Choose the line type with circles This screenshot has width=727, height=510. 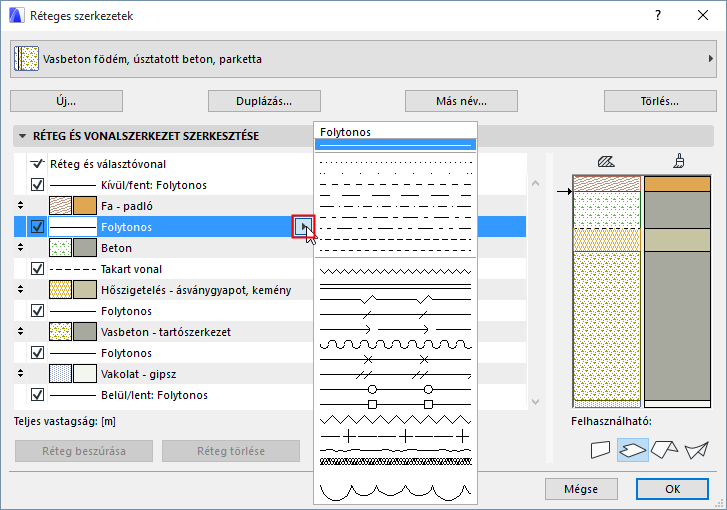(395, 389)
